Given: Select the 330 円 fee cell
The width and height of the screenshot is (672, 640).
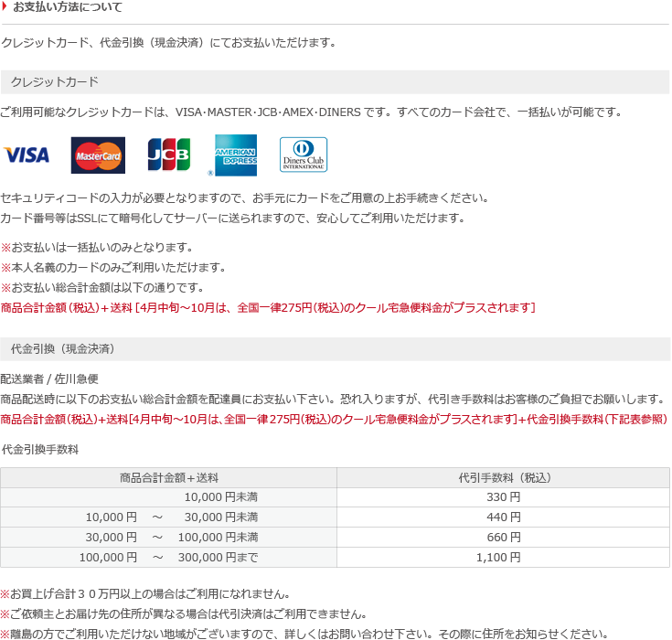Looking at the screenshot, I should coord(503,497).
